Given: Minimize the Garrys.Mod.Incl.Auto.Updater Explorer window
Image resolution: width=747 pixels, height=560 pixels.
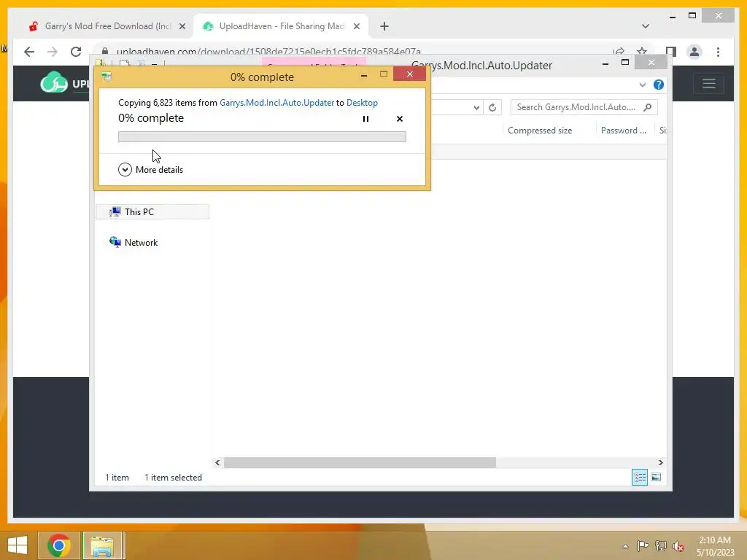Looking at the screenshot, I should 605,63.
